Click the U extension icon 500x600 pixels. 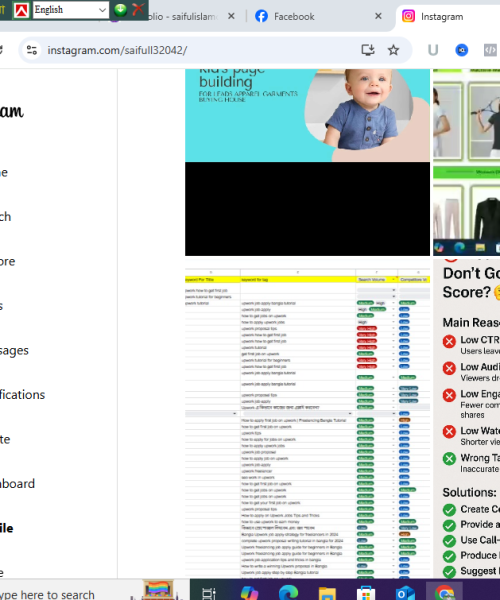point(433,50)
